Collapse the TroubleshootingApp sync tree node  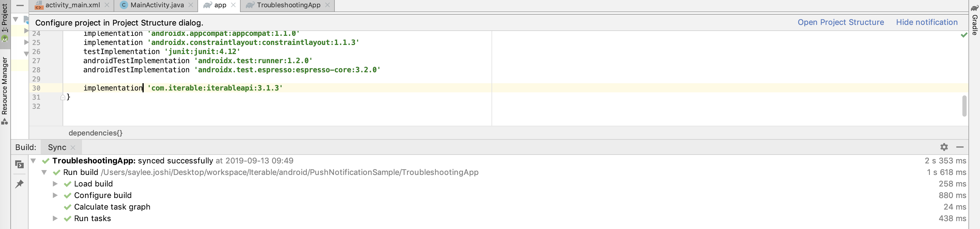33,161
